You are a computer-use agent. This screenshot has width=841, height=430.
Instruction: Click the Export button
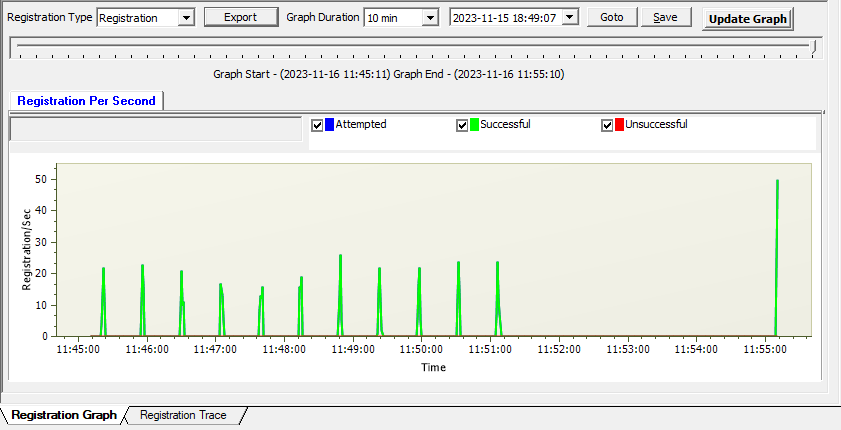pyautogui.click(x=241, y=17)
